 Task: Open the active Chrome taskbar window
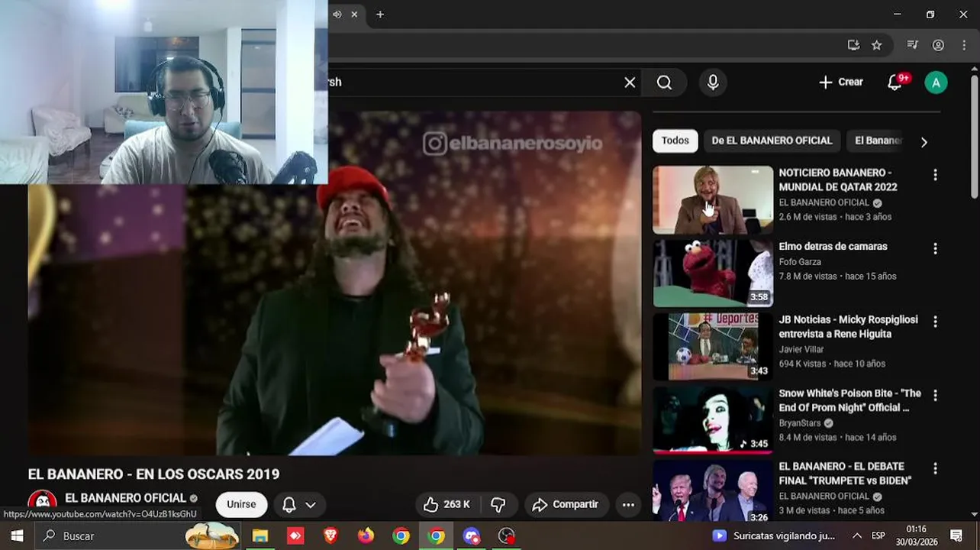437,535
